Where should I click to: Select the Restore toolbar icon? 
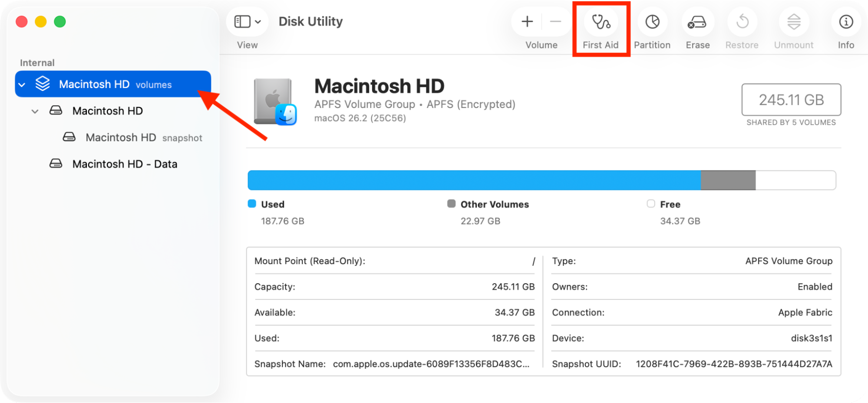point(742,22)
